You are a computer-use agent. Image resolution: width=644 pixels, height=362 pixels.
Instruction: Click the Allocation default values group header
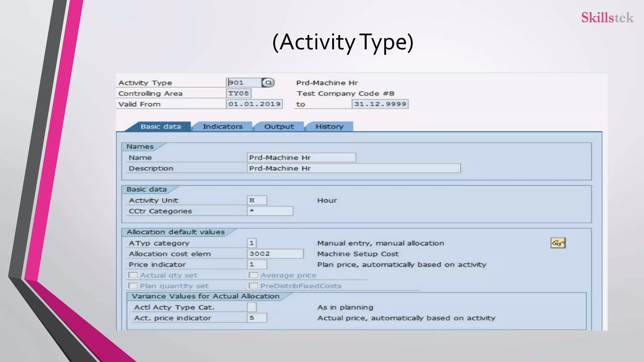(176, 232)
